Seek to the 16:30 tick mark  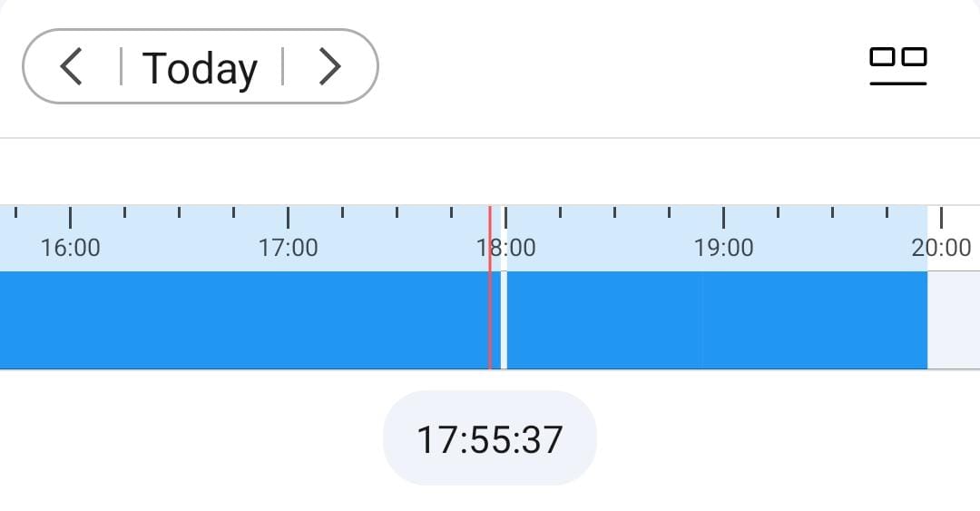click(180, 214)
